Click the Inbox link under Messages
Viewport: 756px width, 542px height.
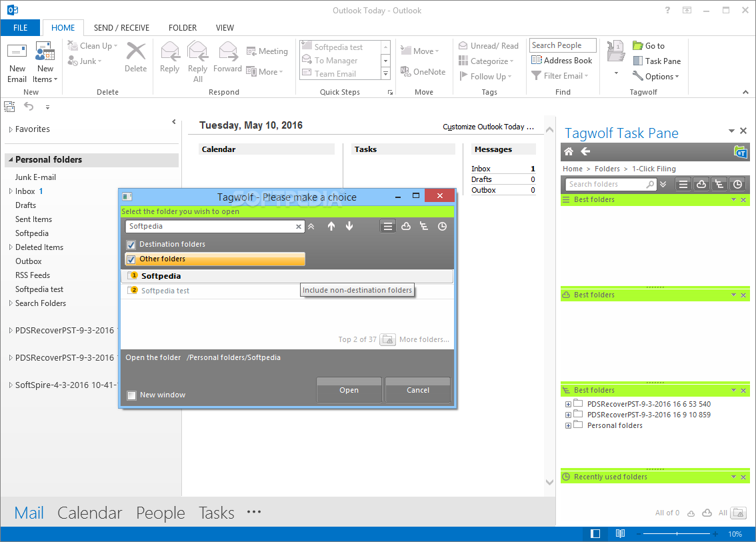[x=481, y=169]
